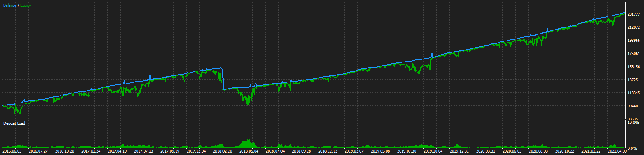This screenshot has width=644, height=155.
Task: Click the 2019.05.08 date label
Action: click(381, 151)
